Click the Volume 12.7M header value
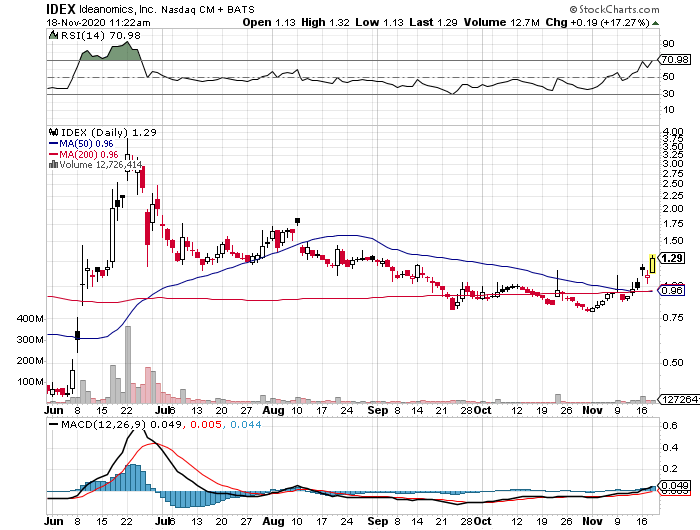The image size is (700, 530). click(x=502, y=22)
